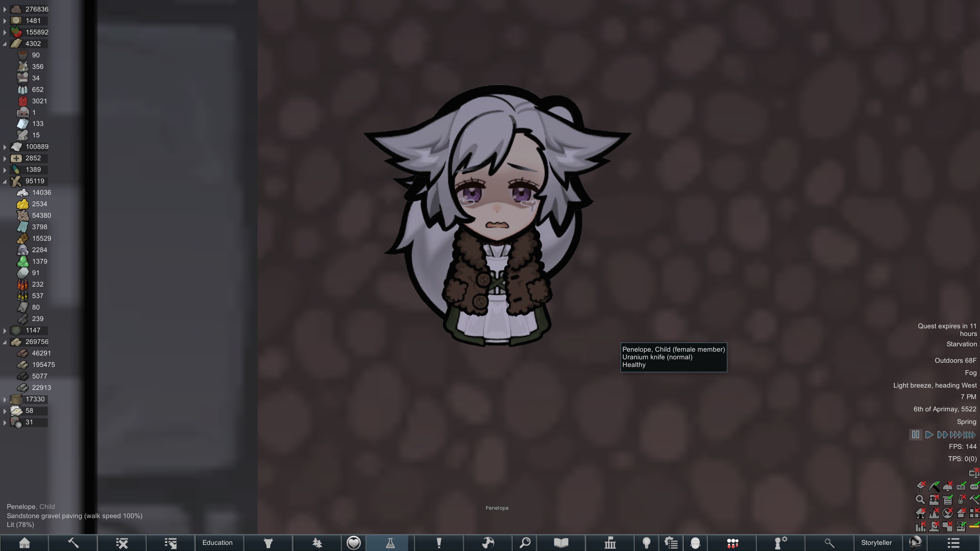Open the Architect hammer tab
980x551 pixels.
pyautogui.click(x=73, y=543)
